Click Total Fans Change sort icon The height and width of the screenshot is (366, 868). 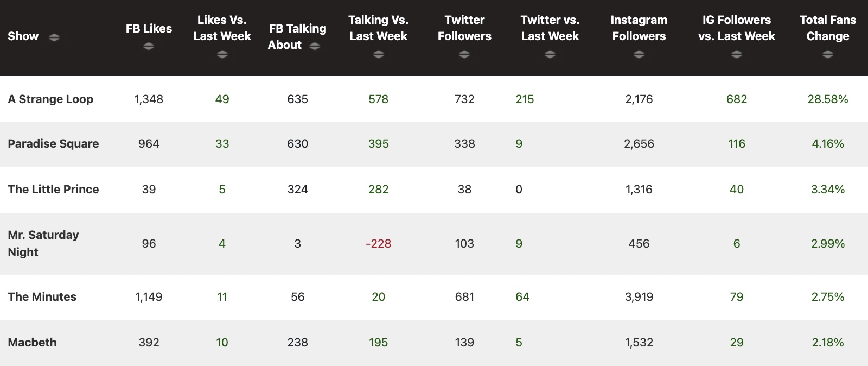pyautogui.click(x=827, y=54)
